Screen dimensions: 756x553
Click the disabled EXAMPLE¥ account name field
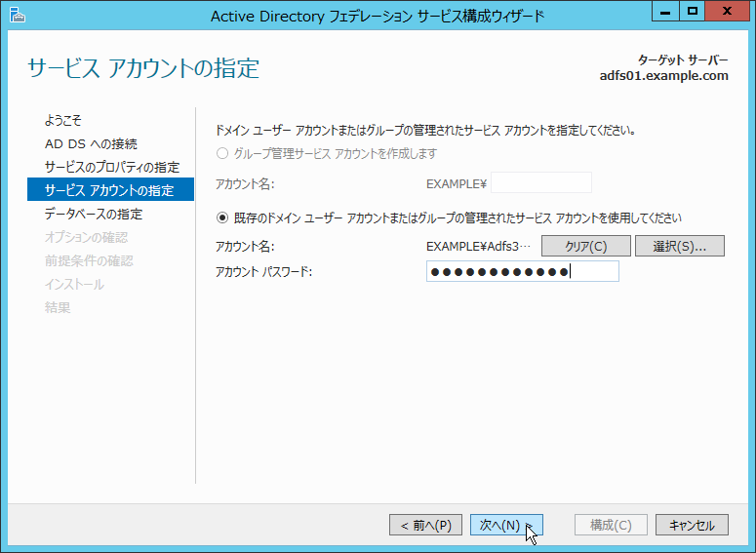point(541,182)
